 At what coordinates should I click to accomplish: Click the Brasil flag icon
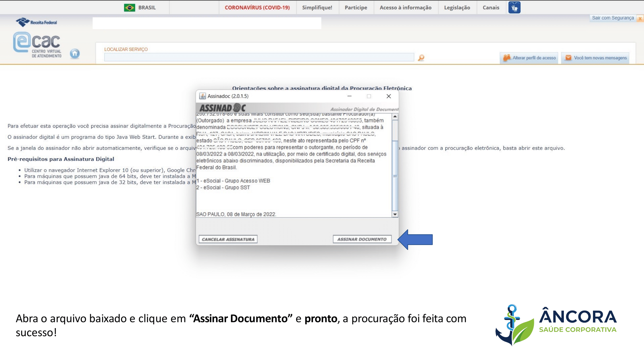129,7
